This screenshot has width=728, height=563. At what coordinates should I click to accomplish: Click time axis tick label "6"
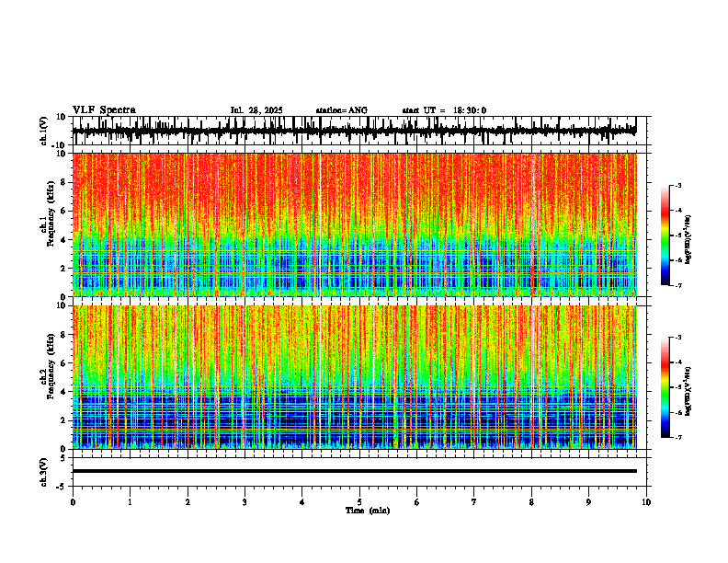tap(417, 502)
